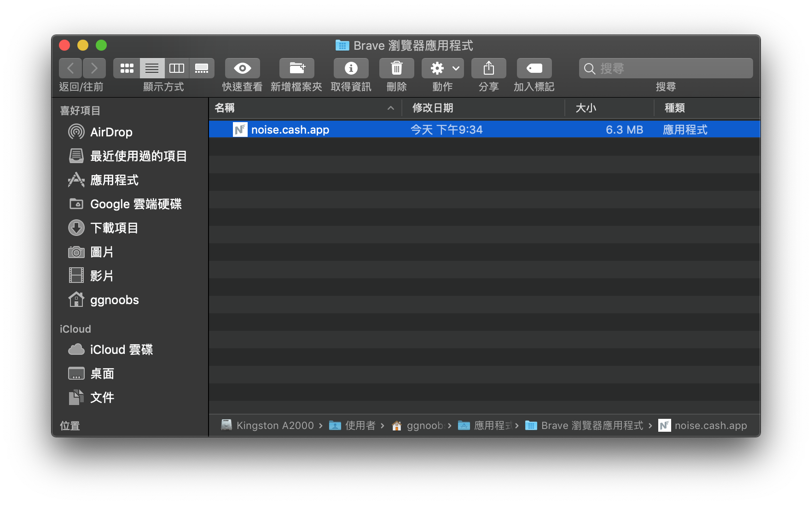
Task: Delete selection with the trash icon
Action: tap(396, 68)
